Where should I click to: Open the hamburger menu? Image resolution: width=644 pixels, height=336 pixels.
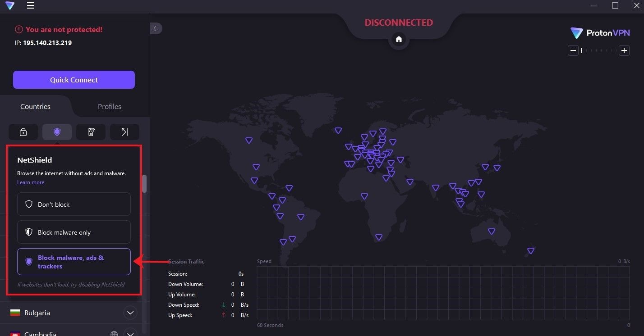30,6
